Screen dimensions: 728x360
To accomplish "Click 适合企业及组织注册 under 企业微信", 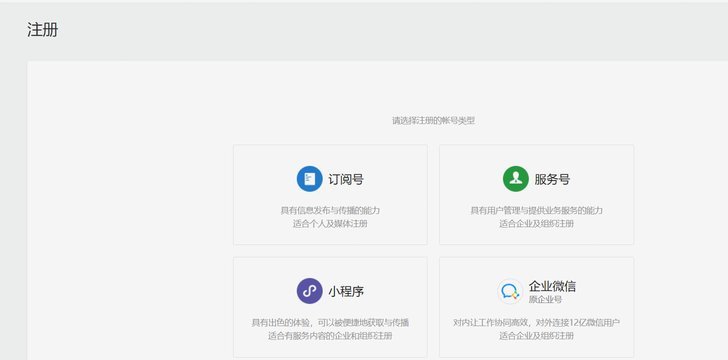I will click(x=537, y=335).
